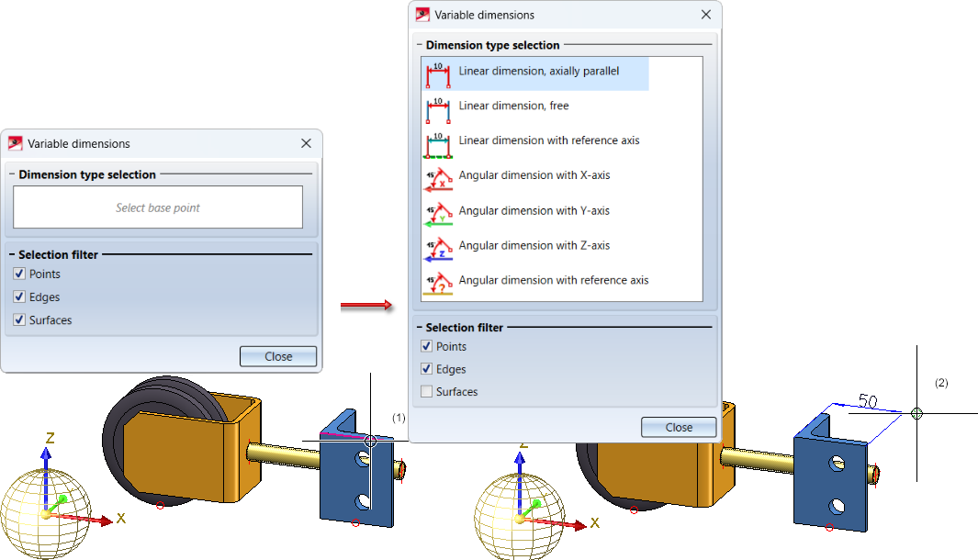Choose 'Angular dimension with X-axis' entry
Screen dimensions: 978x560
pyautogui.click(x=534, y=176)
